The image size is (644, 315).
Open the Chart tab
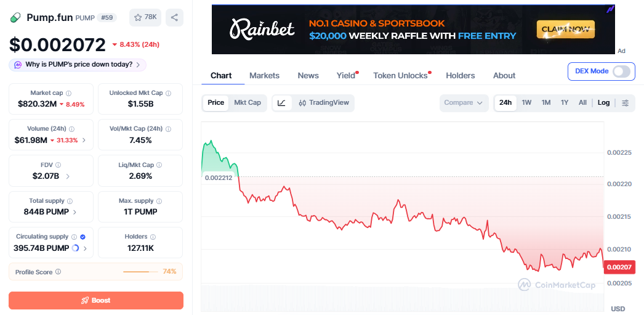(x=221, y=76)
